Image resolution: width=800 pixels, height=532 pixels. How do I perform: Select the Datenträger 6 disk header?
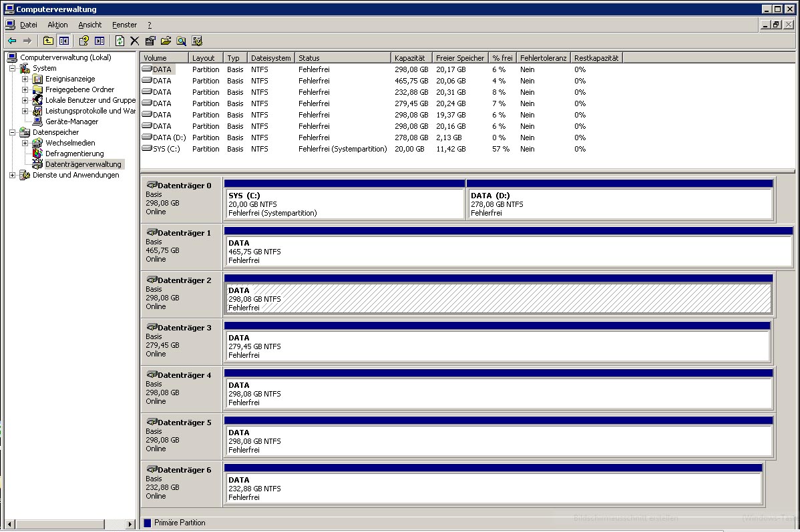(181, 484)
